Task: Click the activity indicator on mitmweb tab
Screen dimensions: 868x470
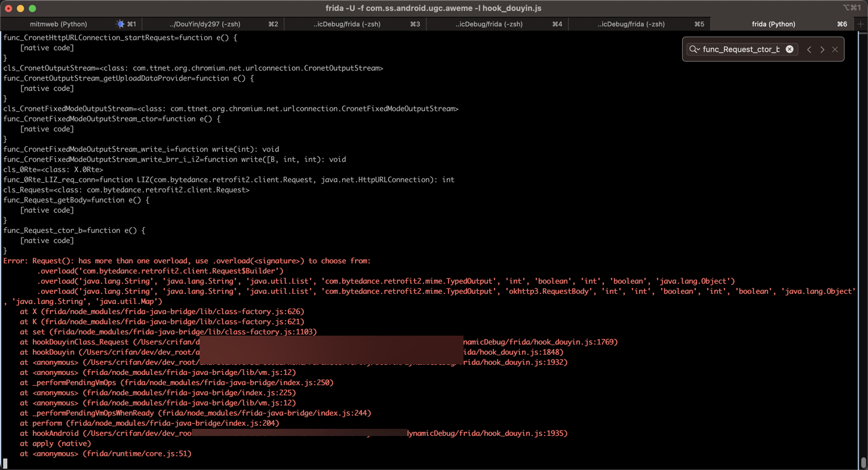Action: pyautogui.click(x=120, y=24)
